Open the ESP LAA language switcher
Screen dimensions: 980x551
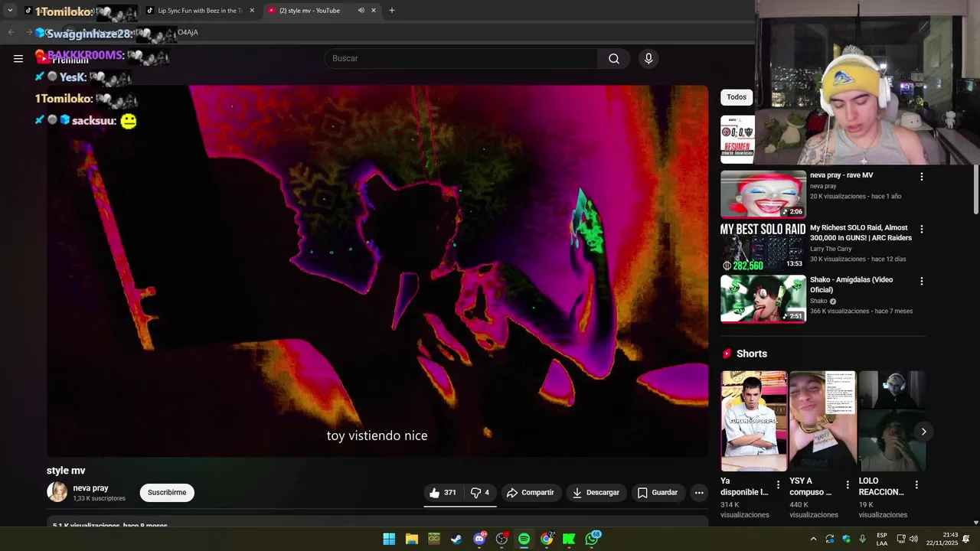pos(882,539)
